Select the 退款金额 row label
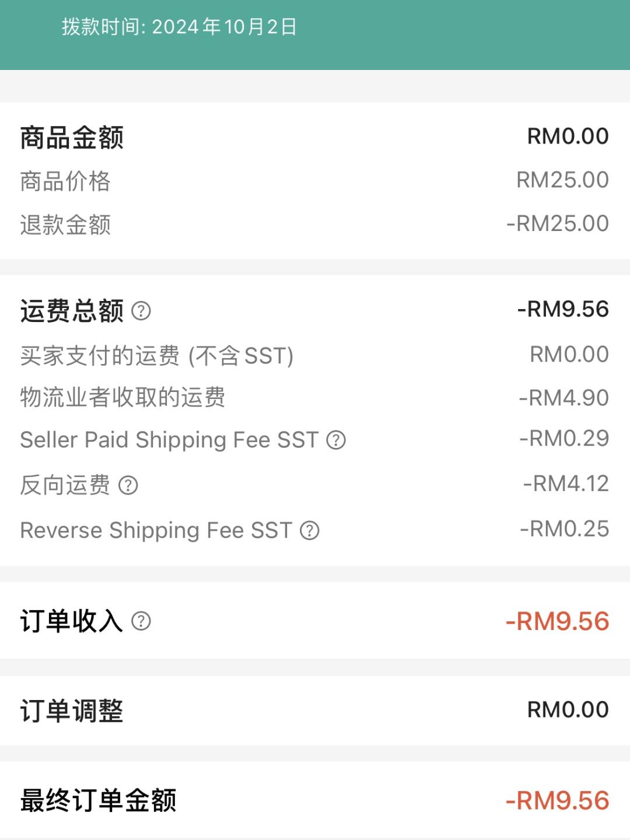The width and height of the screenshot is (630, 840). 65,225
